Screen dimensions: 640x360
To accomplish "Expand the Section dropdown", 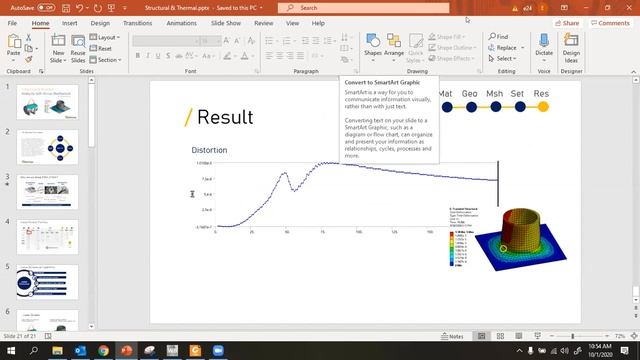I will (x=106, y=60).
